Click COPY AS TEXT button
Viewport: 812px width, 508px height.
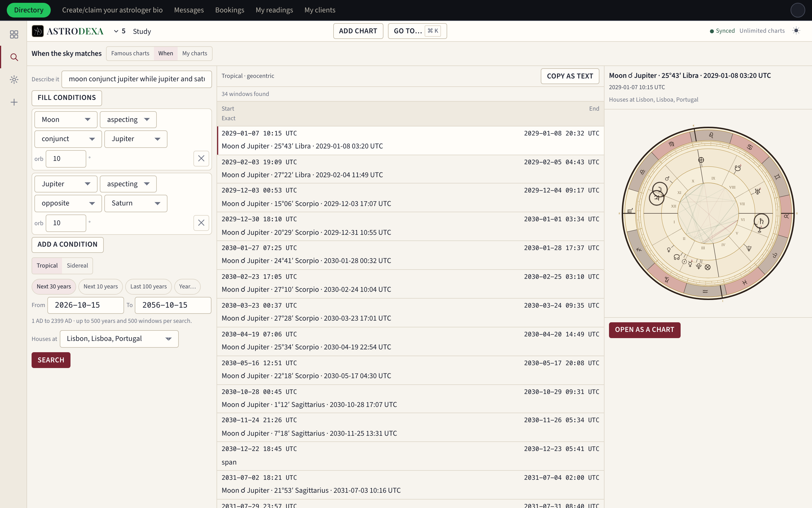tap(570, 76)
